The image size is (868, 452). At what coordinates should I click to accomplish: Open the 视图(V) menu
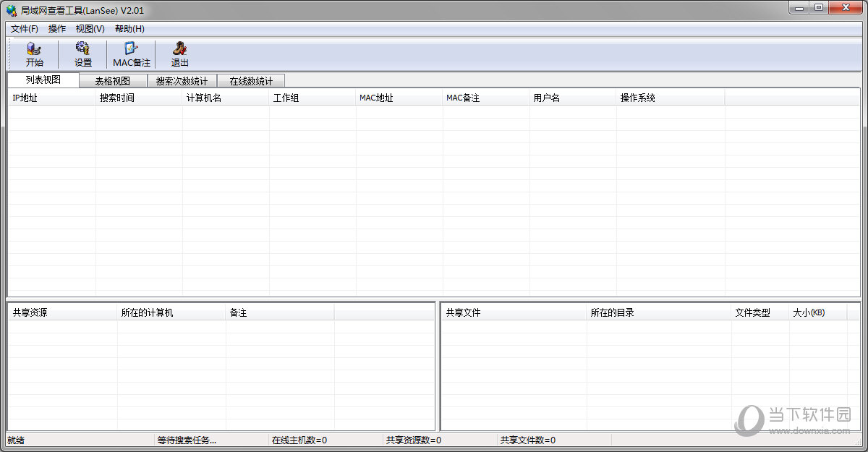point(90,29)
